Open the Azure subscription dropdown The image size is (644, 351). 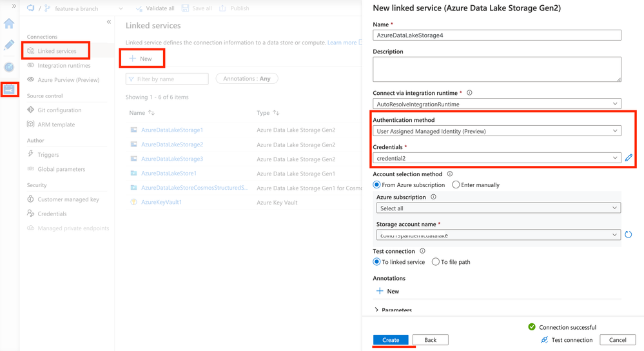498,208
